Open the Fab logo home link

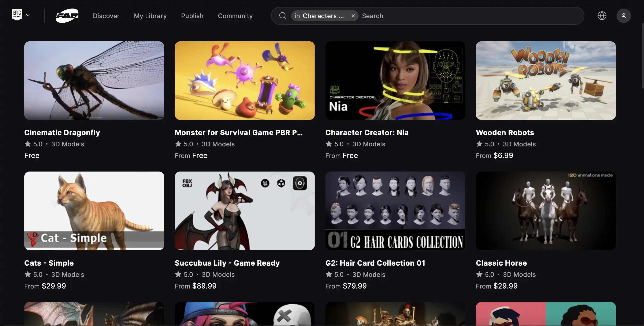click(67, 16)
